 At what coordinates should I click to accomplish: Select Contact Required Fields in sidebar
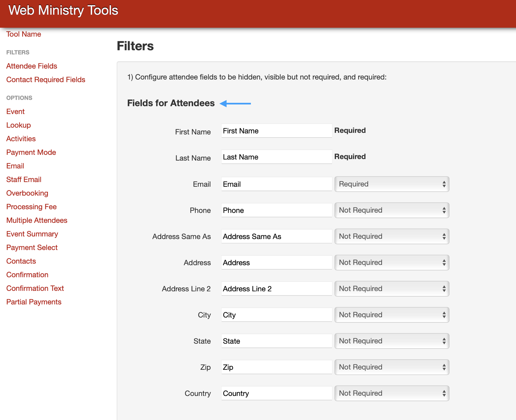click(45, 80)
